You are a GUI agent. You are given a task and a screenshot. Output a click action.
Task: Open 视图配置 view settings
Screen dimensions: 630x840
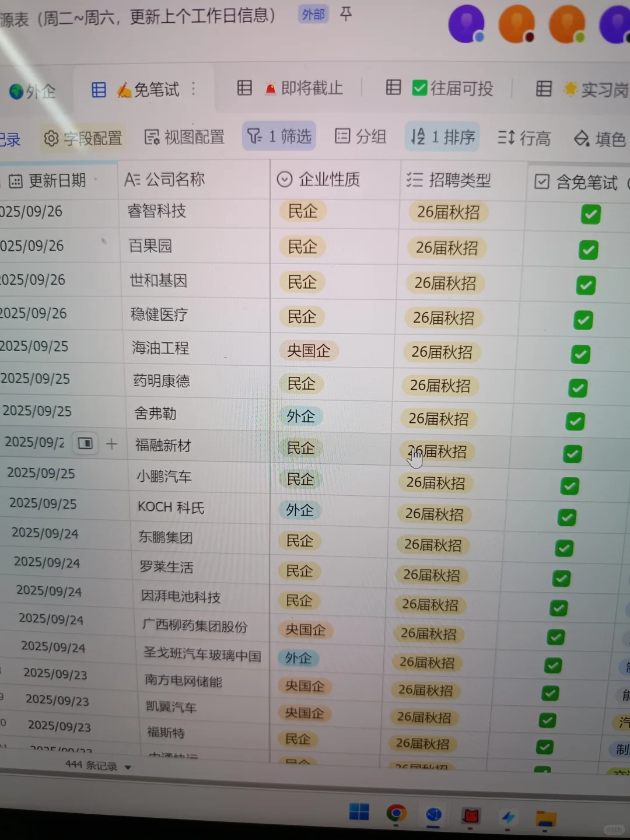184,137
